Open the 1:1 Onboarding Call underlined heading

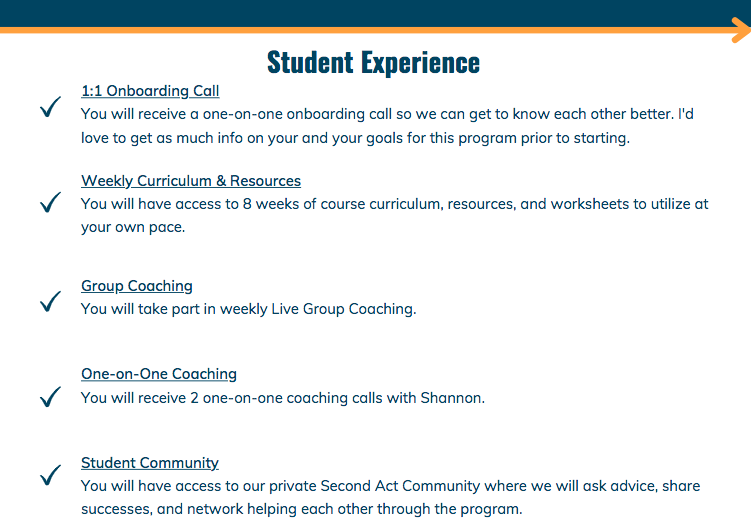(x=150, y=91)
